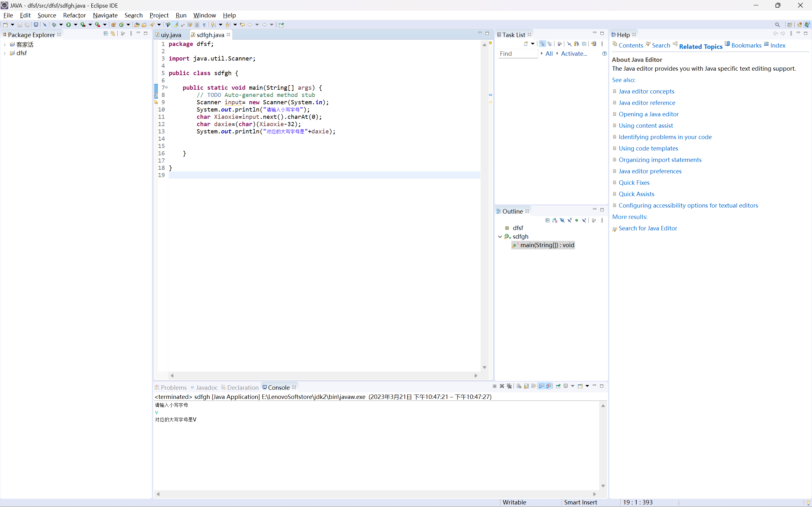812x507 pixels.
Task: Click the Find field in Task List
Action: 518,54
